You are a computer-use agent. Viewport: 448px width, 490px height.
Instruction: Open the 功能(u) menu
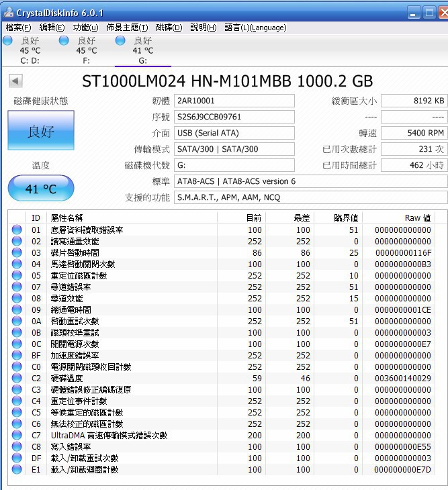(x=85, y=28)
